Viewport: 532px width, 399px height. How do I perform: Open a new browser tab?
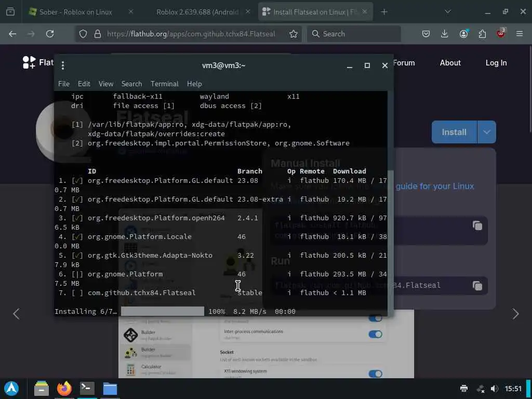384,12
